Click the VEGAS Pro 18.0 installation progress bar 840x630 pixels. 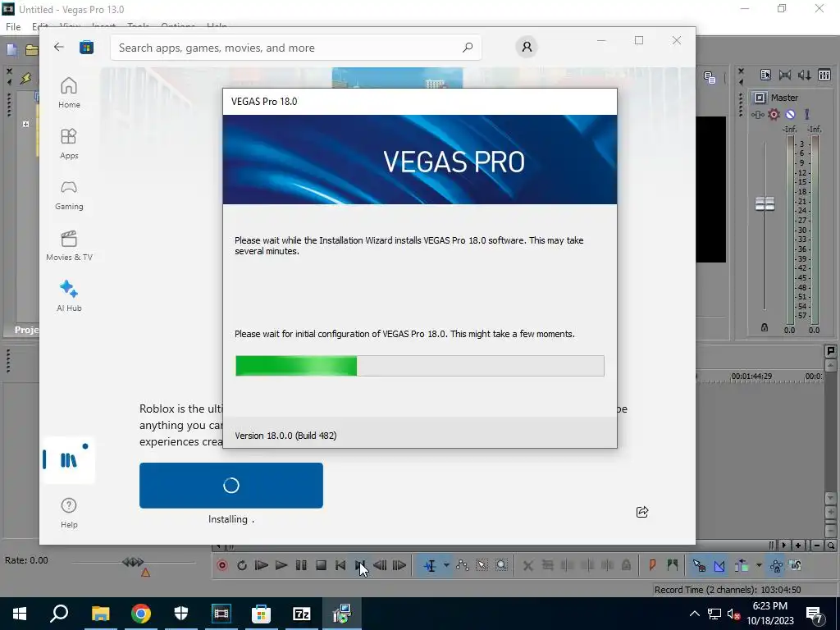click(x=419, y=366)
